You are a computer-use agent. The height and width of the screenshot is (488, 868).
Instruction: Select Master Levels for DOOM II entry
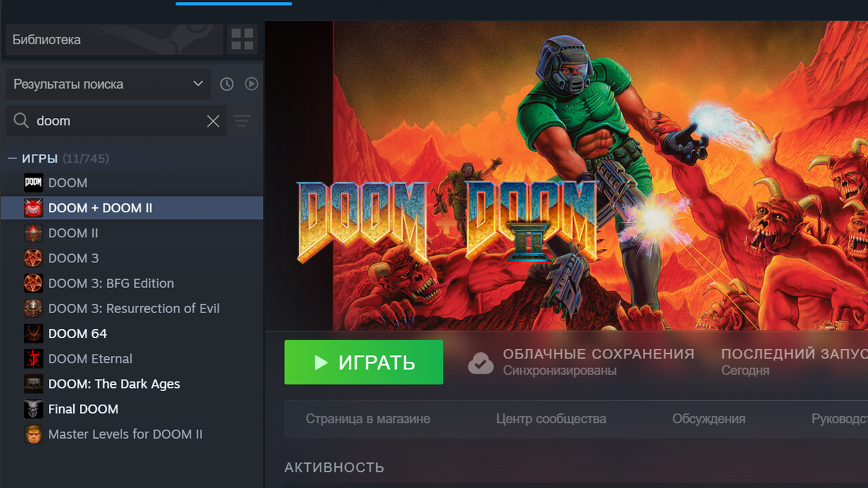coord(132,434)
